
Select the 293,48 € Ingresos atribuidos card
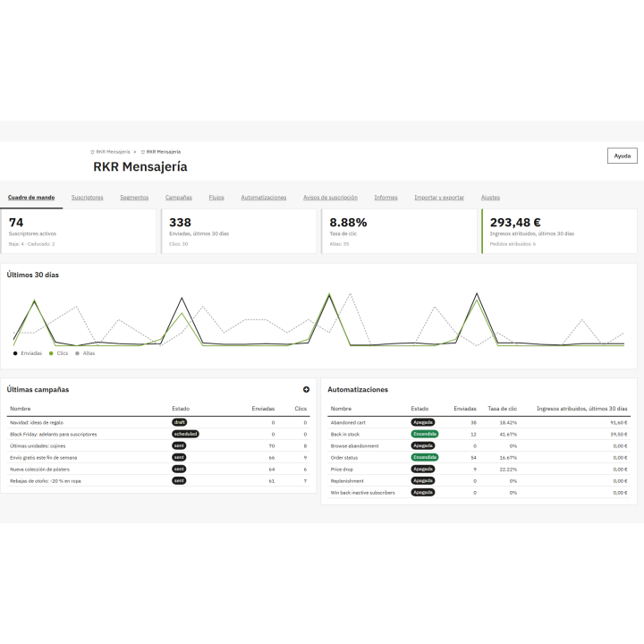pyautogui.click(x=559, y=232)
